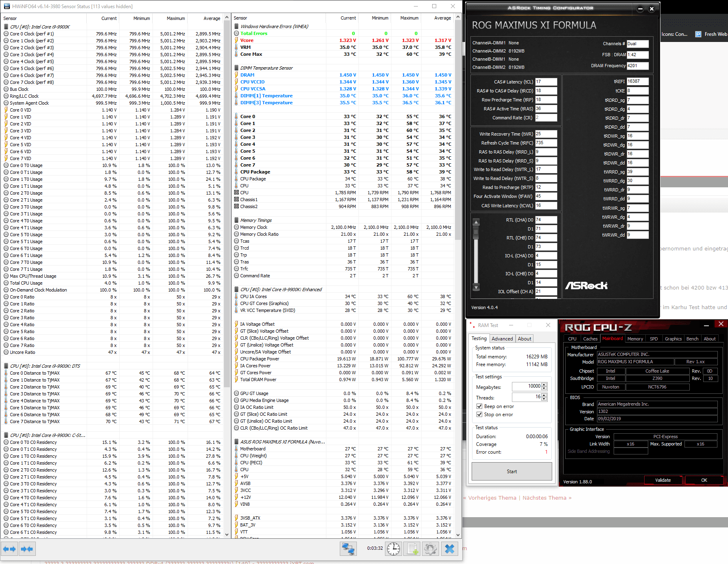Click ASRock Timing Configurator scroll down arrow
The height and width of the screenshot is (564, 728).
click(x=476, y=287)
